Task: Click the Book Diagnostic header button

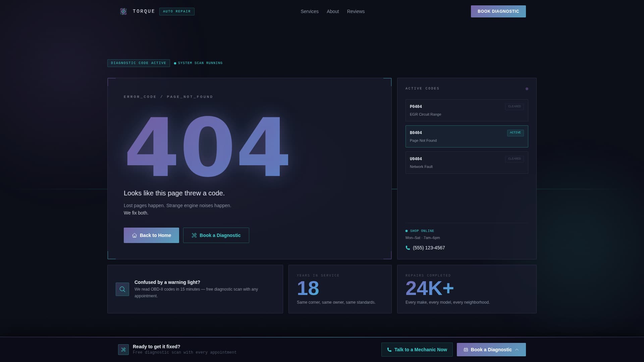Action: point(498,11)
